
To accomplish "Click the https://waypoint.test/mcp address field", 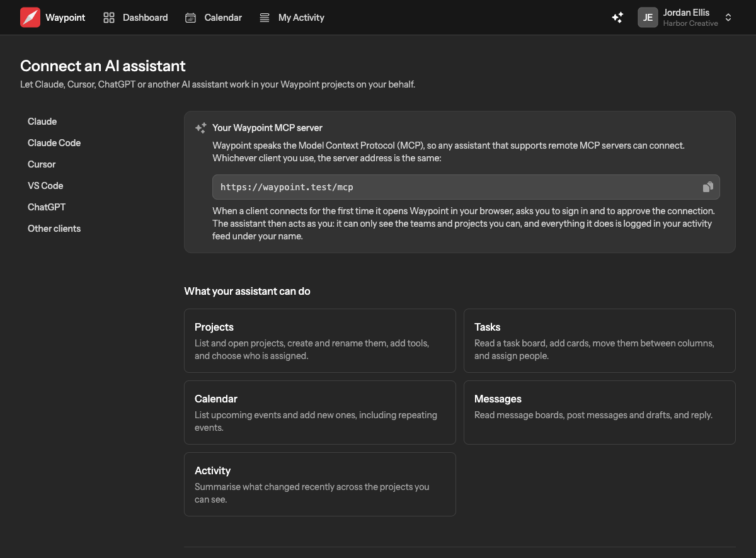I will tap(466, 187).
